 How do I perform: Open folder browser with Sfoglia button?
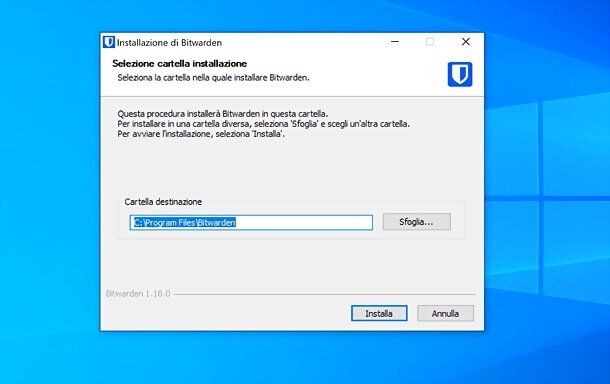[x=417, y=222]
